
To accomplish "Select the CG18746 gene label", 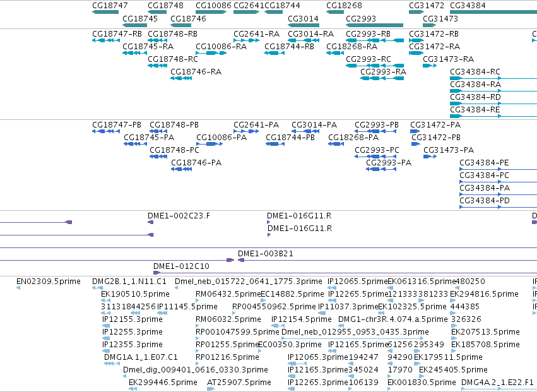I will click(x=189, y=18).
